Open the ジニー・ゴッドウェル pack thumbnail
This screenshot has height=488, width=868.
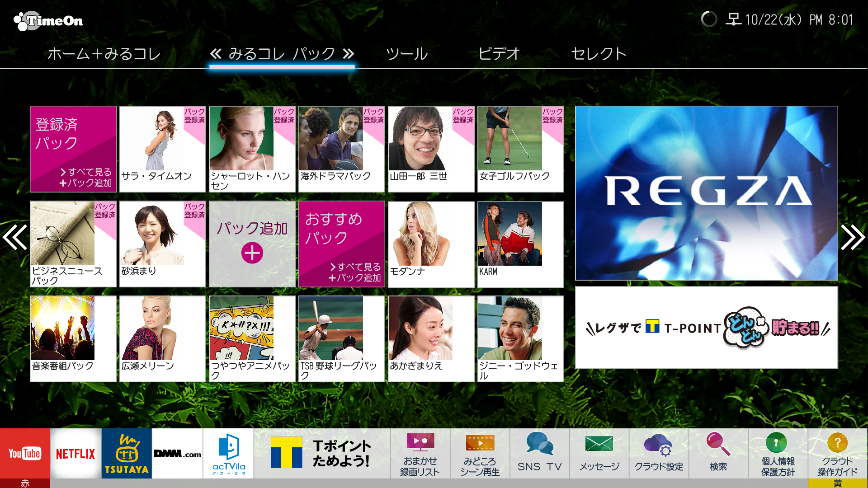pyautogui.click(x=521, y=339)
